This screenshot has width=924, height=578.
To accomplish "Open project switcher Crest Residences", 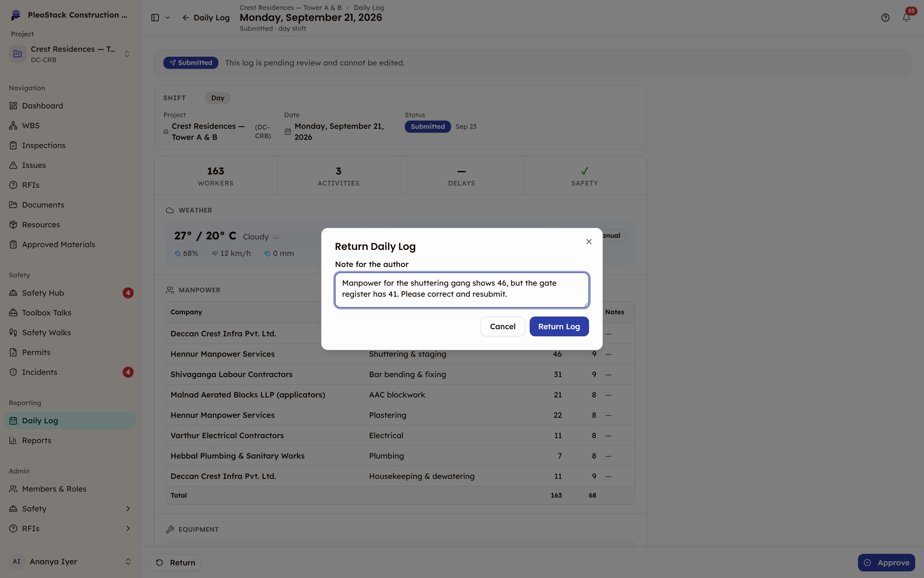I will click(x=70, y=54).
